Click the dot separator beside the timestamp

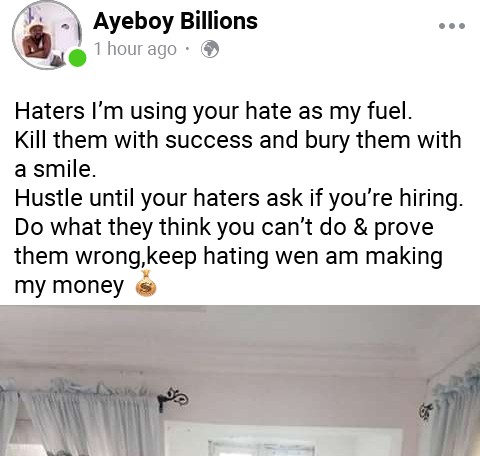point(188,49)
